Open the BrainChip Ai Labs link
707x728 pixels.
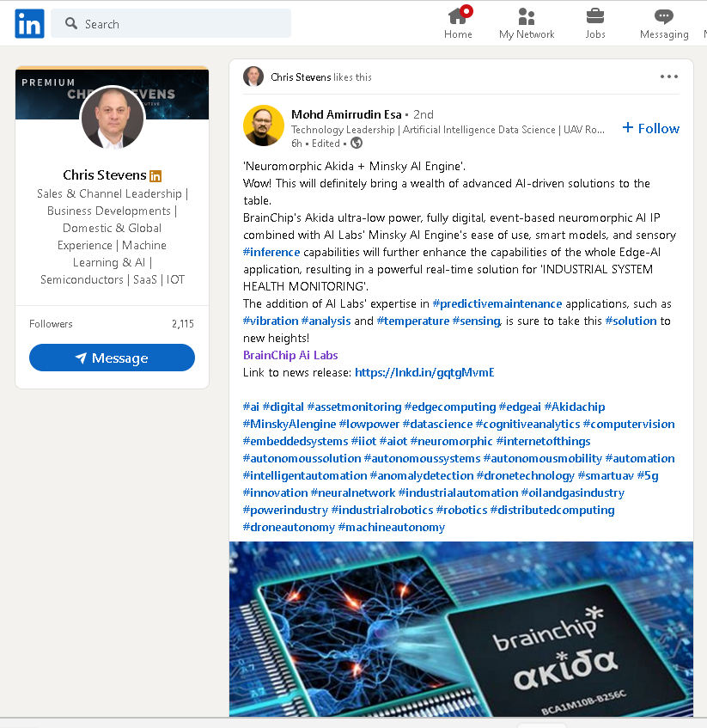tap(290, 355)
